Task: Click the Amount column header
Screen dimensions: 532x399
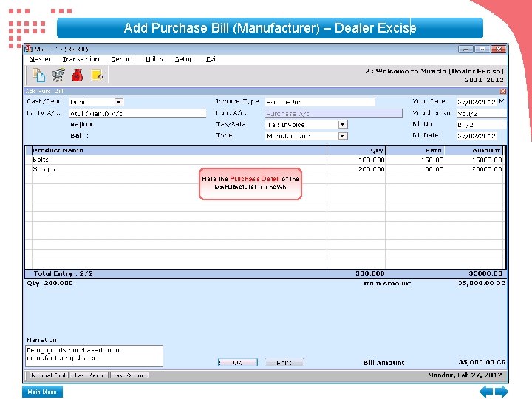Action: (x=474, y=150)
